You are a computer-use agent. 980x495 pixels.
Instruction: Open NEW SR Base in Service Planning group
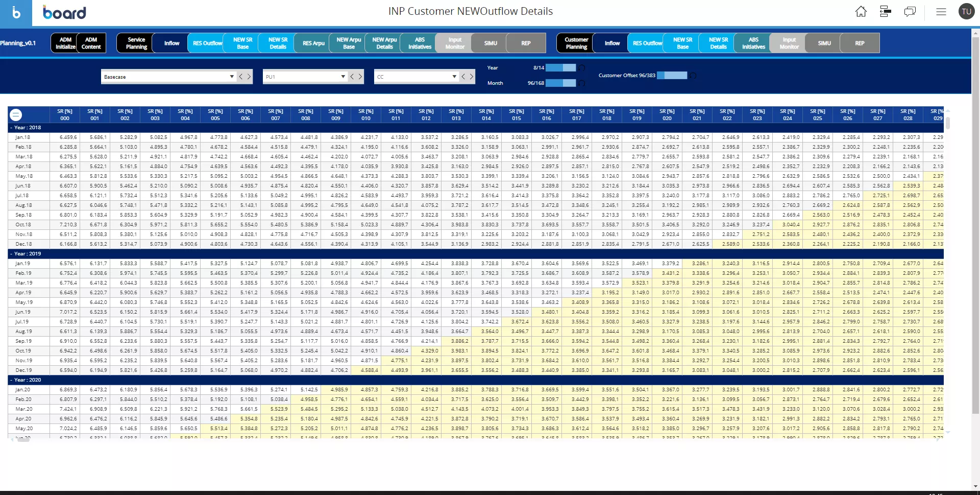coord(242,43)
